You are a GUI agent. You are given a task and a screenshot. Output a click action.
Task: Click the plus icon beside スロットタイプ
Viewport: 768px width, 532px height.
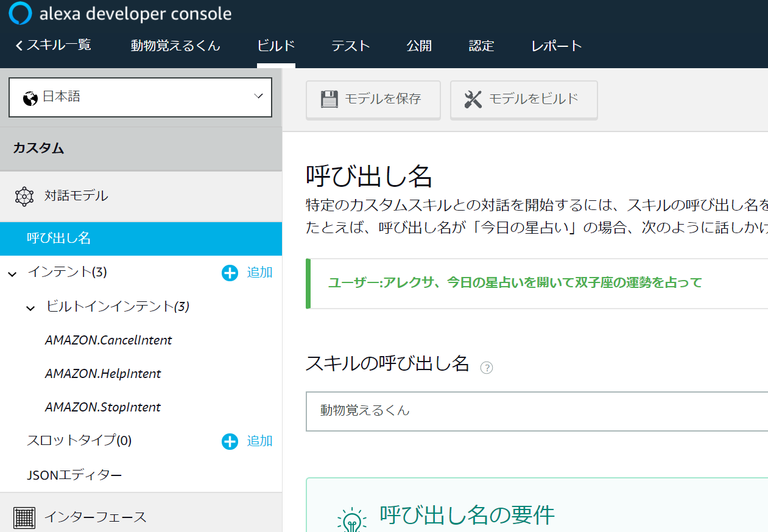point(230,441)
